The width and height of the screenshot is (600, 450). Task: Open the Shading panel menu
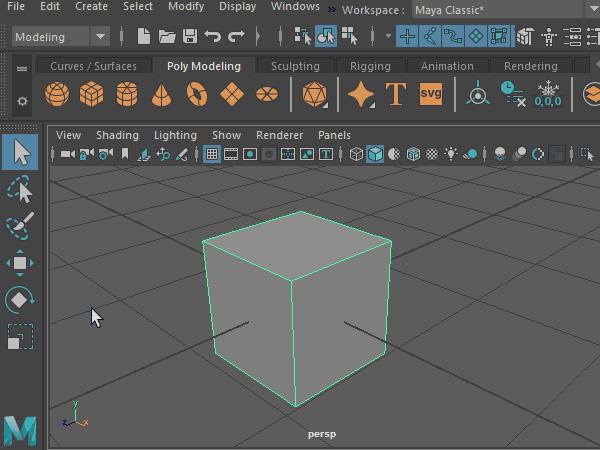pyautogui.click(x=117, y=135)
